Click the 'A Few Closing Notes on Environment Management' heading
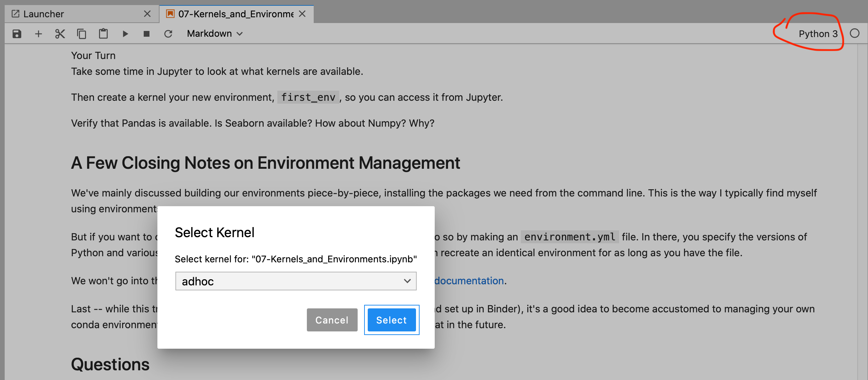This screenshot has width=868, height=380. [x=265, y=163]
